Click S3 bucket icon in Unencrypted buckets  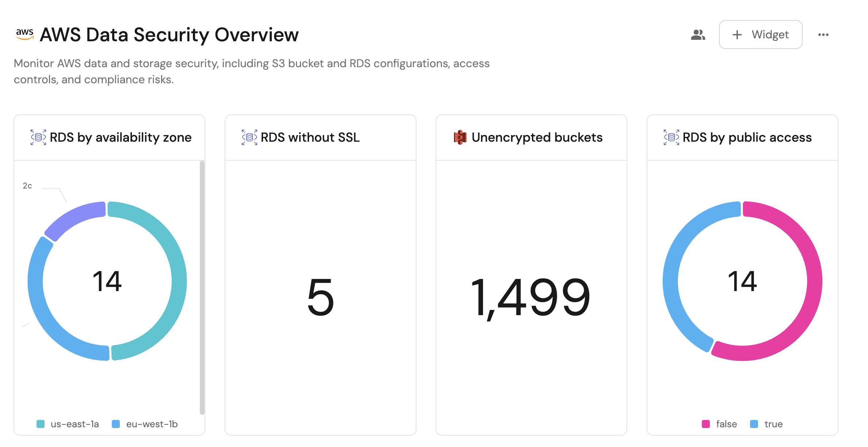pos(460,137)
